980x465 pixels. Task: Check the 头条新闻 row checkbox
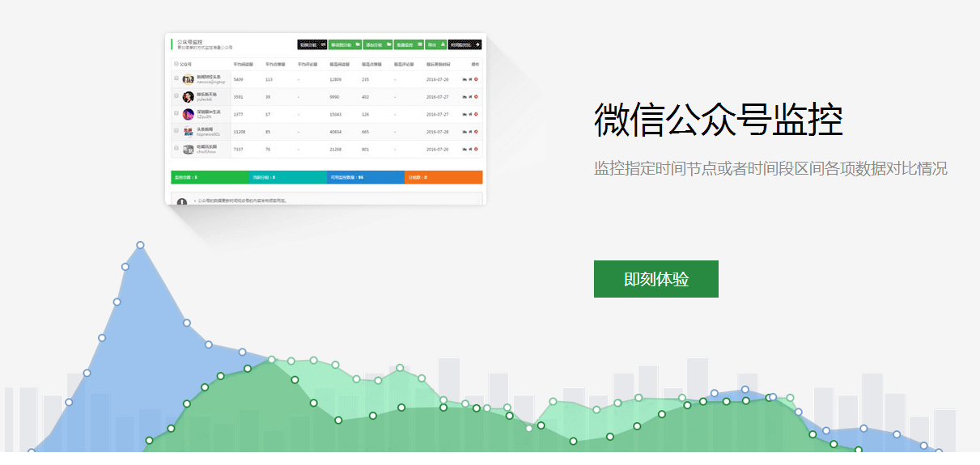(176, 130)
